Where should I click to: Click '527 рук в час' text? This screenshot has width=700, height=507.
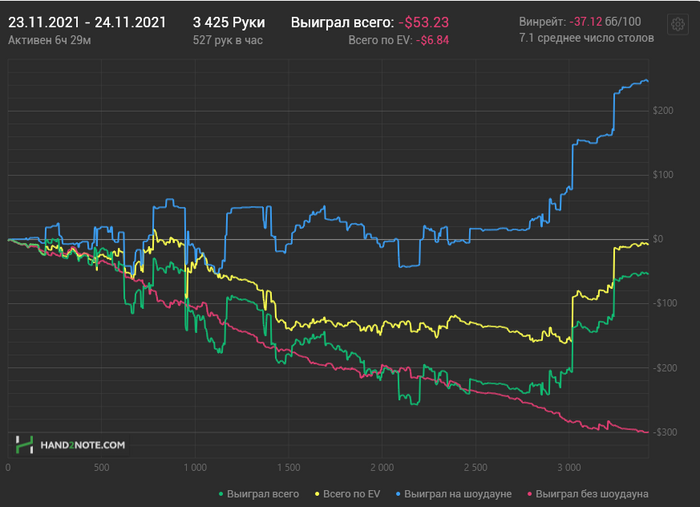pos(228,41)
